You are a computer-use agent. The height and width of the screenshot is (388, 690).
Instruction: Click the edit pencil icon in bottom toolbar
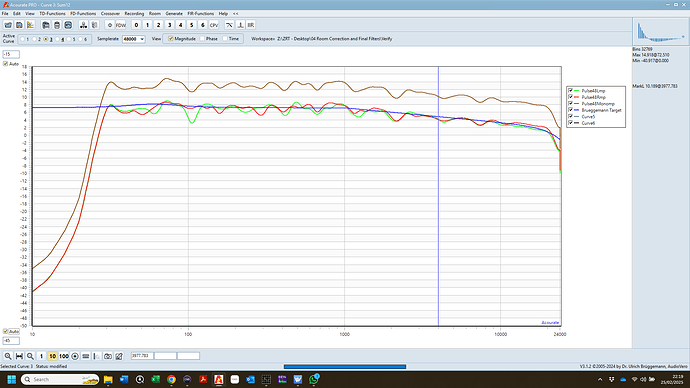click(x=119, y=356)
